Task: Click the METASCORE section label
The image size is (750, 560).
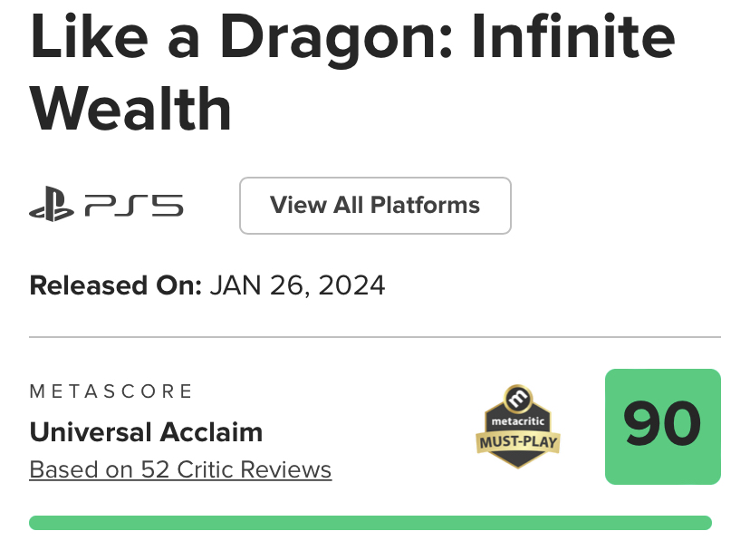Action: coord(111,391)
